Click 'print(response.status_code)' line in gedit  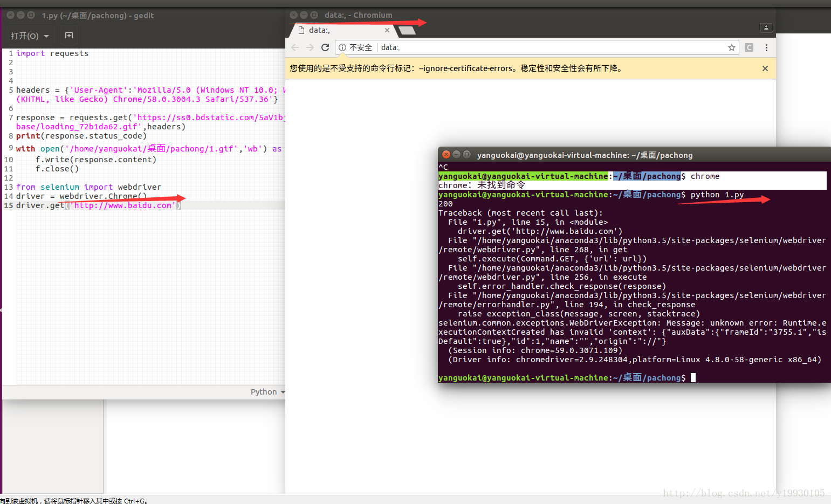(81, 136)
